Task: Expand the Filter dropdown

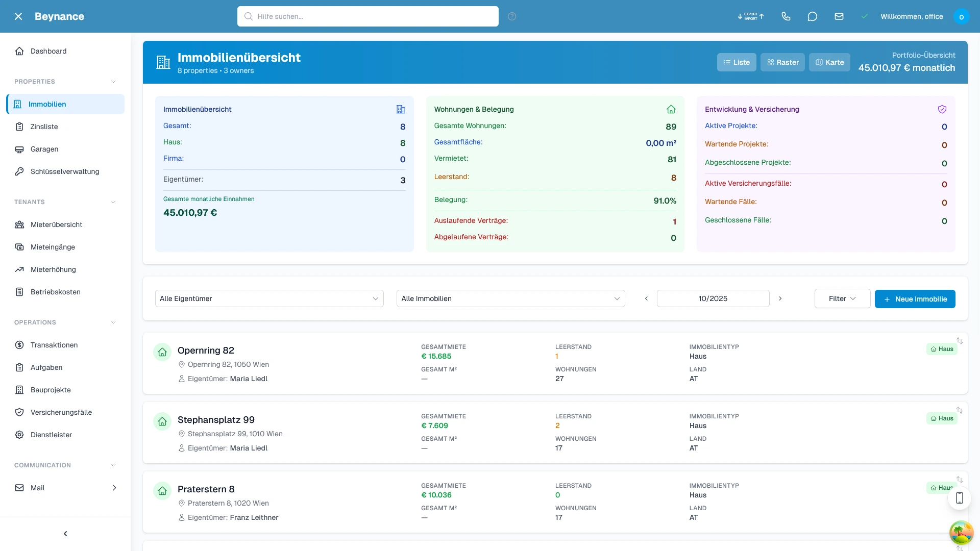Action: point(842,298)
